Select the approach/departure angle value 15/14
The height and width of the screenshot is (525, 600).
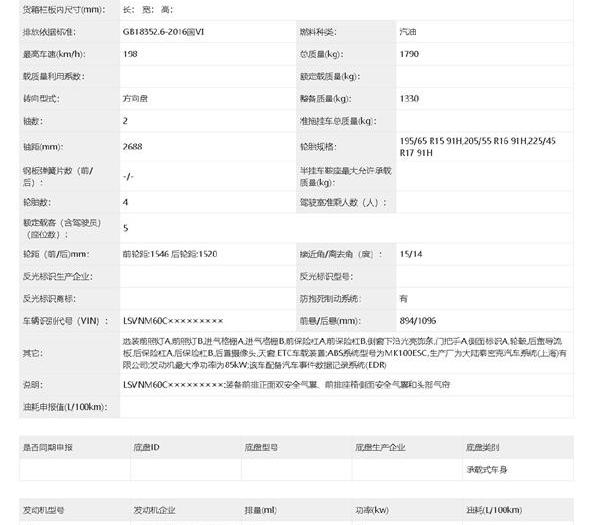point(411,254)
